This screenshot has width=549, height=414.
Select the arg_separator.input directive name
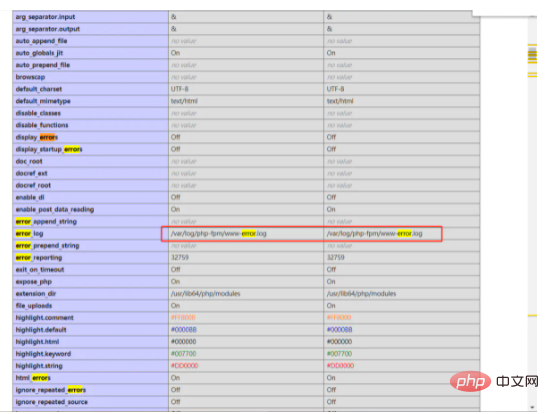[x=45, y=17]
